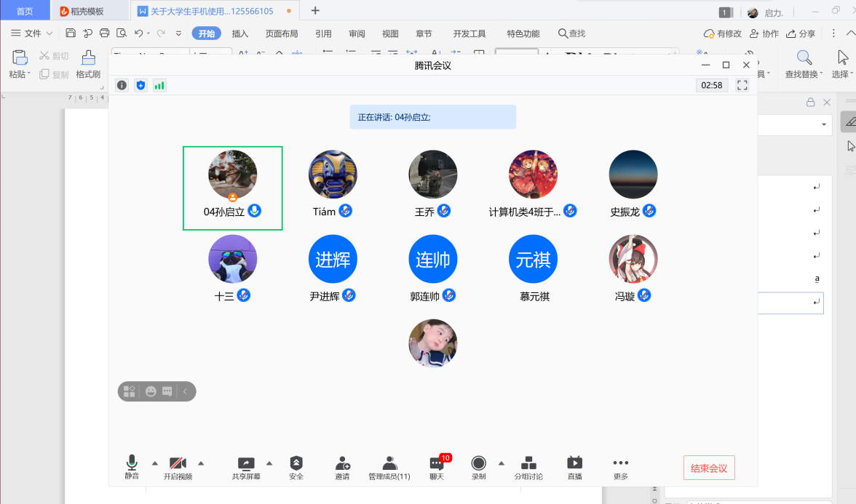
Task: Click the red End Meeting button
Action: [x=708, y=468]
